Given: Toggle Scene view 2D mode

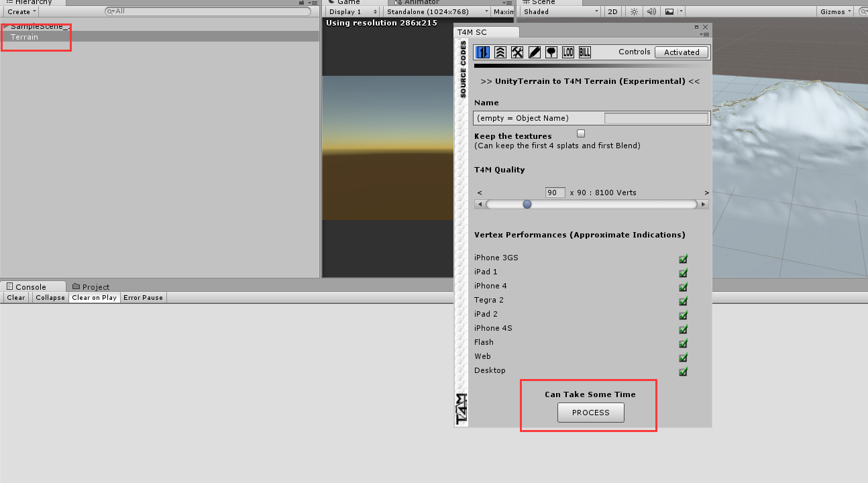Looking at the screenshot, I should (x=612, y=11).
